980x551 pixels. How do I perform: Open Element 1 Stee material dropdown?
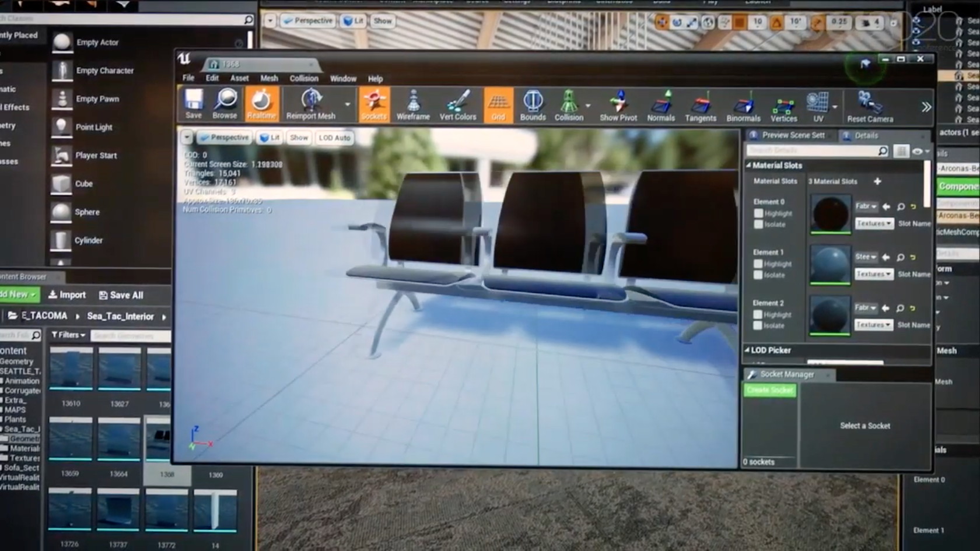click(866, 257)
